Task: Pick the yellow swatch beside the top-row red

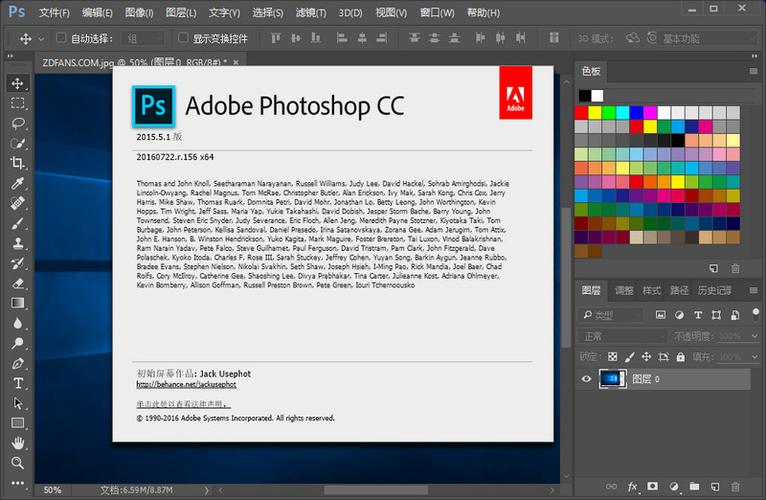Action: 595,113
